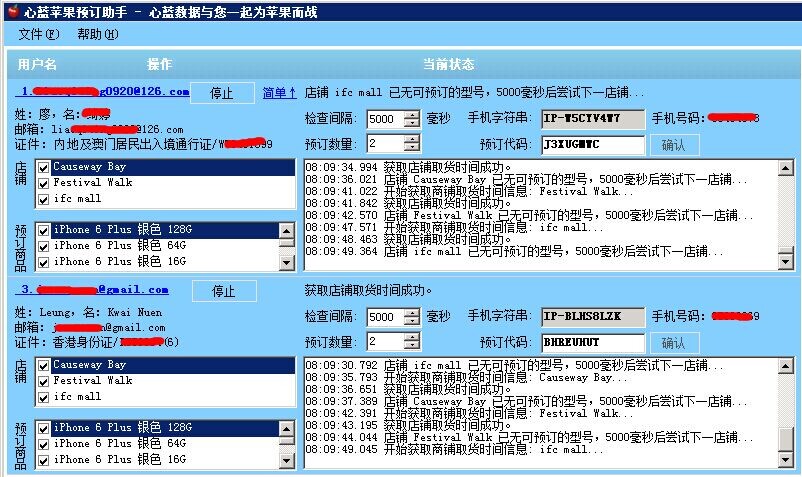Select log line 08:09:49.364 in account 1
802x477 pixels.
(514, 252)
